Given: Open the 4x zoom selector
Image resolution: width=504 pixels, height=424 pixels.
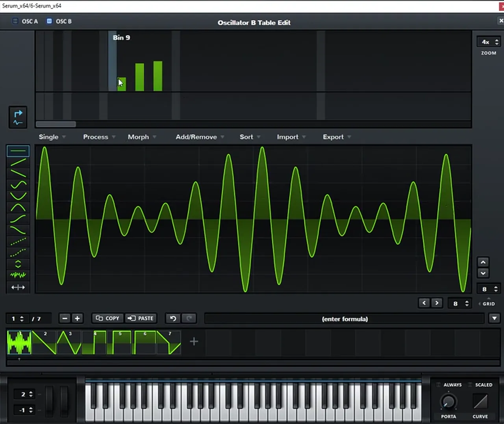Looking at the screenshot, I should coord(489,42).
